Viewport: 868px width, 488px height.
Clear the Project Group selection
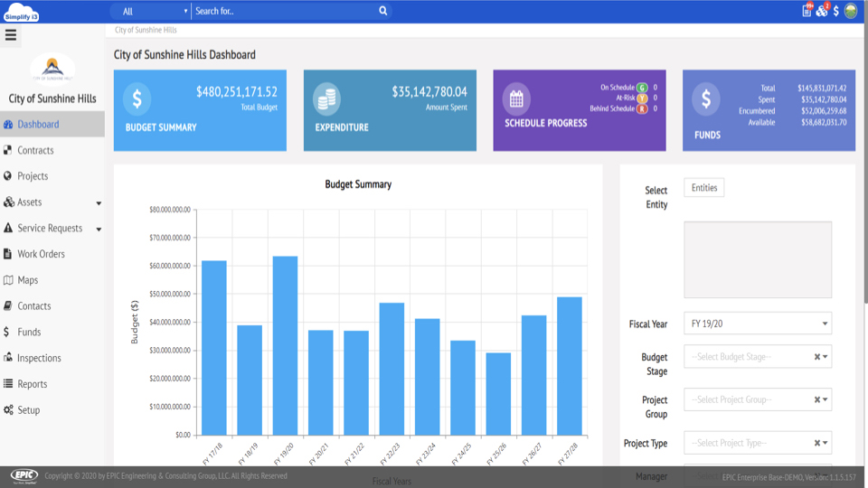816,399
